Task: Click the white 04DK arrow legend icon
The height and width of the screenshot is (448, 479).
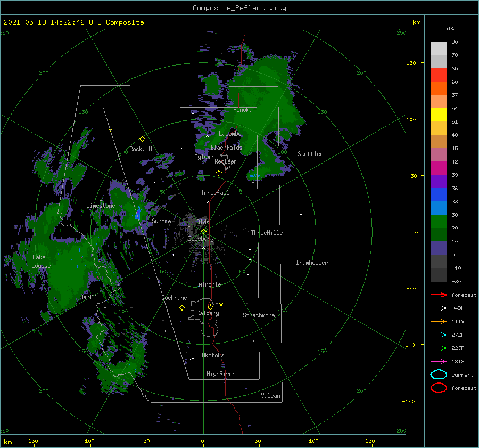Action: 439,308
